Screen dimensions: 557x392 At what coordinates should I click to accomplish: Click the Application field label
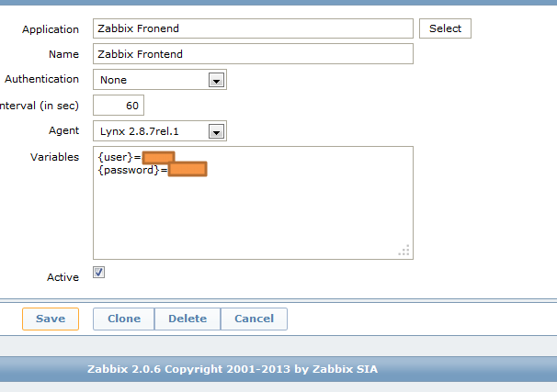click(x=51, y=29)
